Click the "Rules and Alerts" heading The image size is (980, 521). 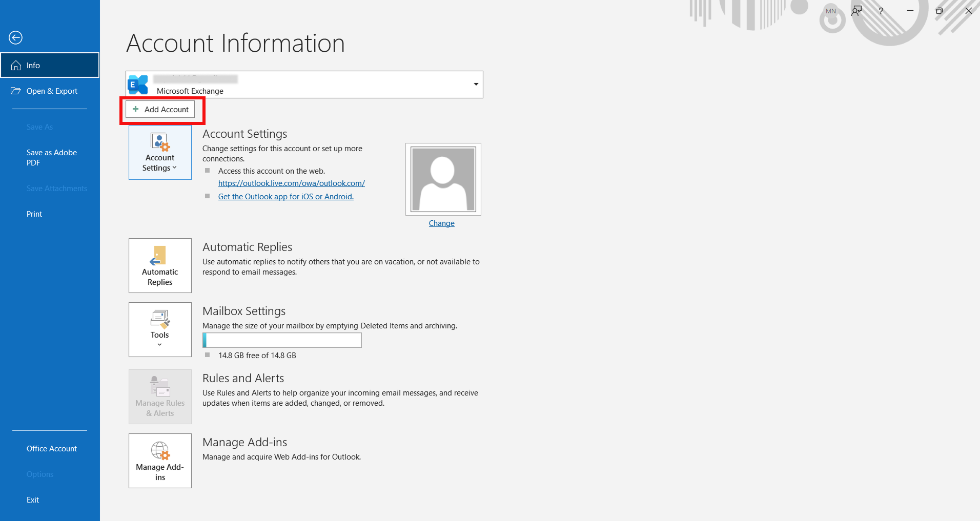coord(243,378)
